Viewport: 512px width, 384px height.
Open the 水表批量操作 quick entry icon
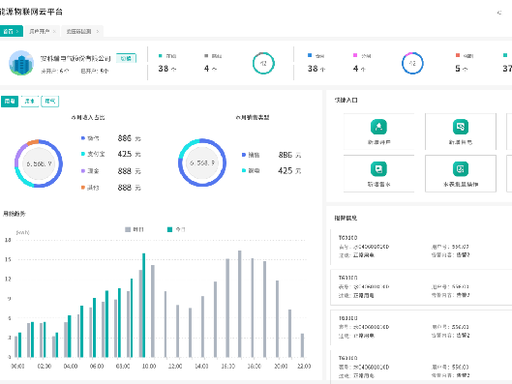coord(460,169)
